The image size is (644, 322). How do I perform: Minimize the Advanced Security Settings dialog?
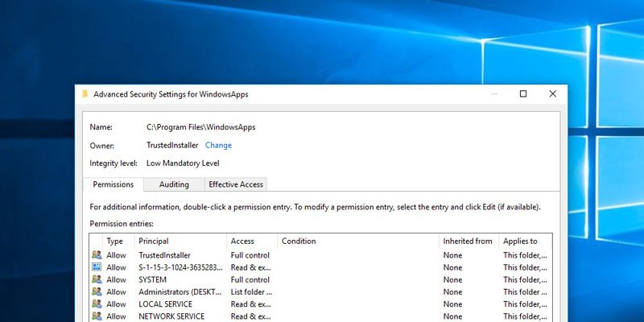coord(493,94)
